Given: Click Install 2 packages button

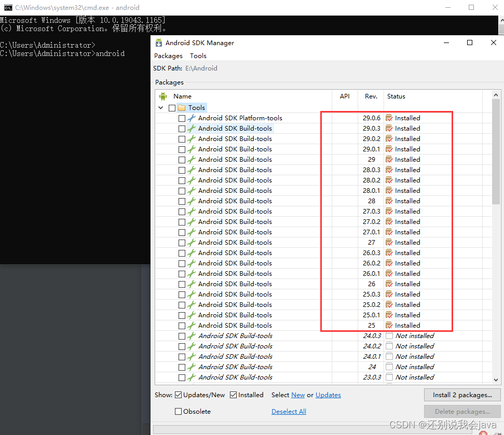Looking at the screenshot, I should pos(462,395).
